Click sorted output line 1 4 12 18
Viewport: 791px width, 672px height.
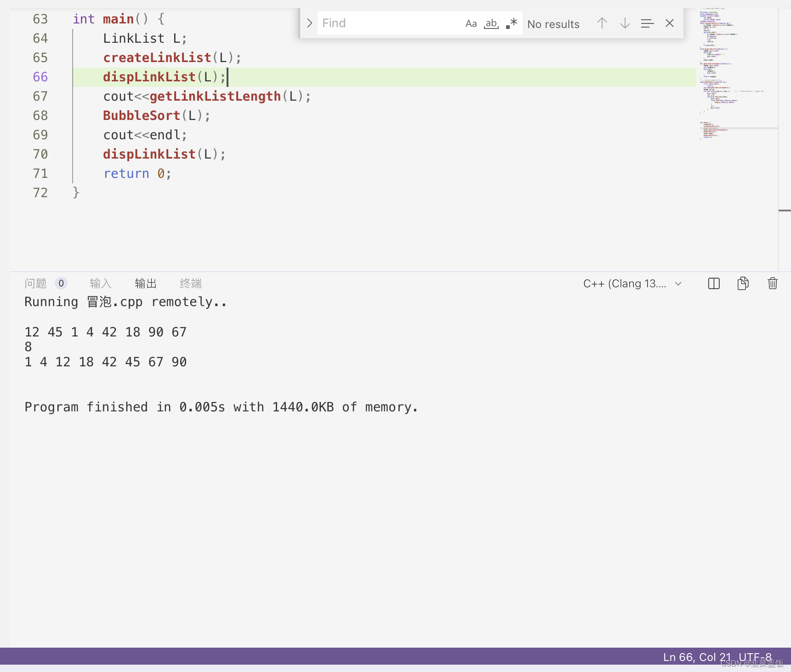click(106, 362)
